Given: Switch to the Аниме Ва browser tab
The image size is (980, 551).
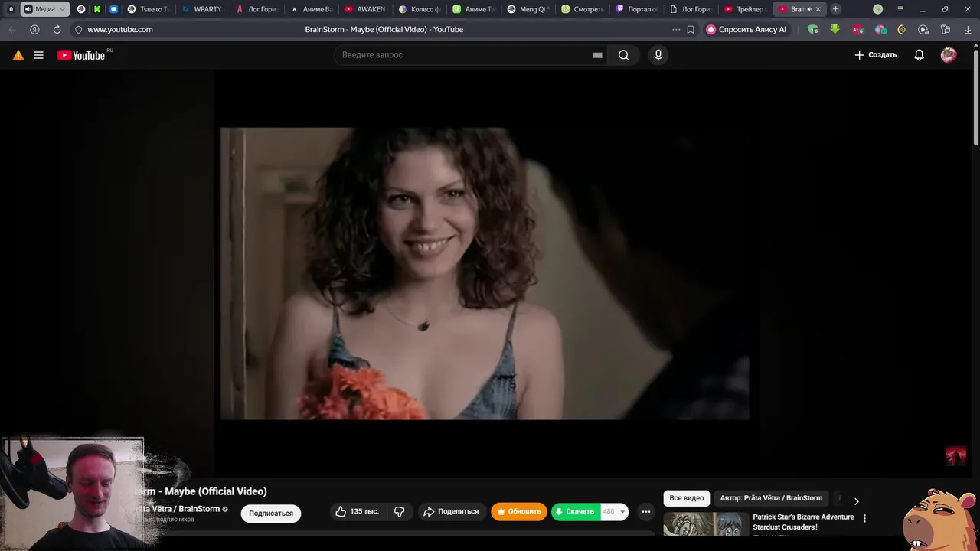Looking at the screenshot, I should [311, 9].
